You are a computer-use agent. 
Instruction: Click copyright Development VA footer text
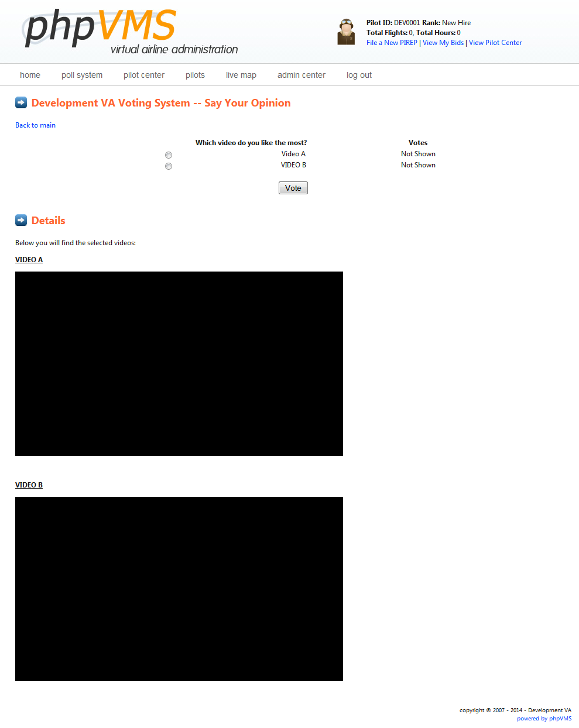pos(515,710)
